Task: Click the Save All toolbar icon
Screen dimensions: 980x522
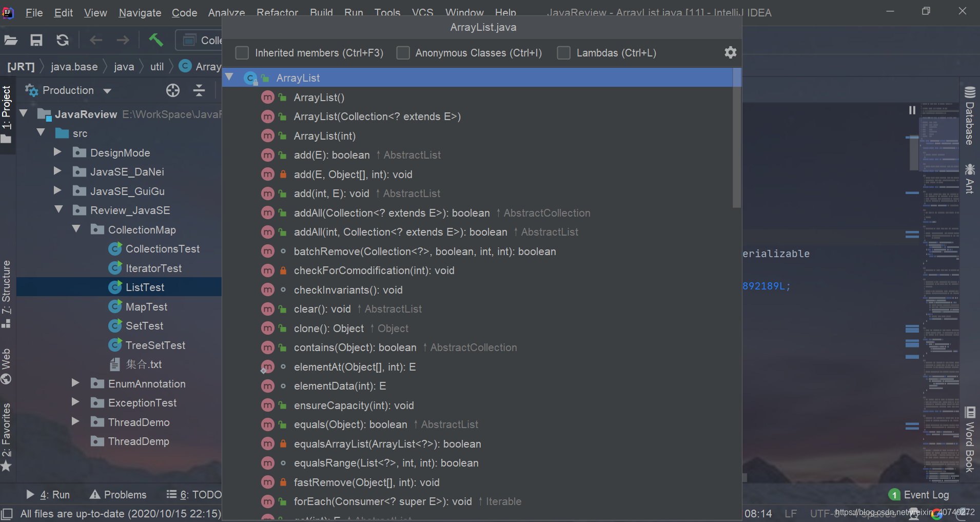Action: (x=36, y=40)
